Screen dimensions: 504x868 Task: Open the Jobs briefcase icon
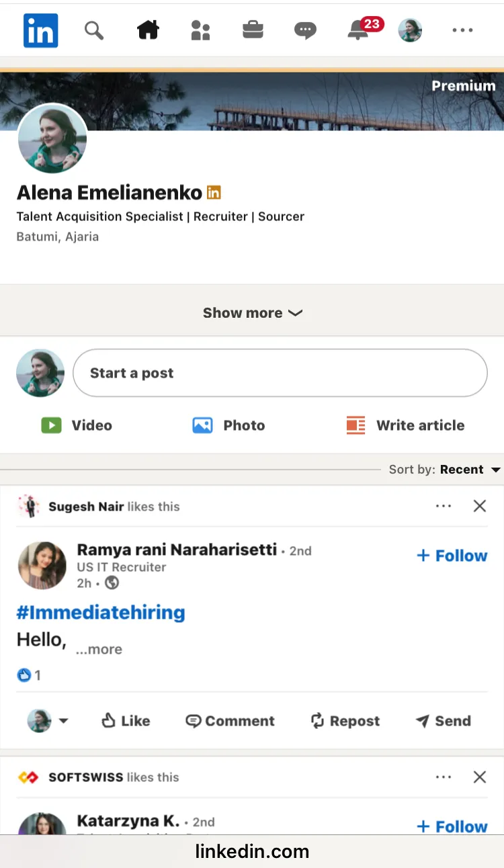[253, 30]
